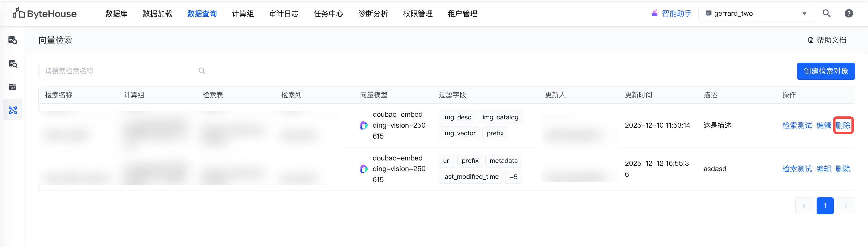868x247 pixels.
Task: Click the img_catalog filter tag
Action: pyautogui.click(x=500, y=117)
